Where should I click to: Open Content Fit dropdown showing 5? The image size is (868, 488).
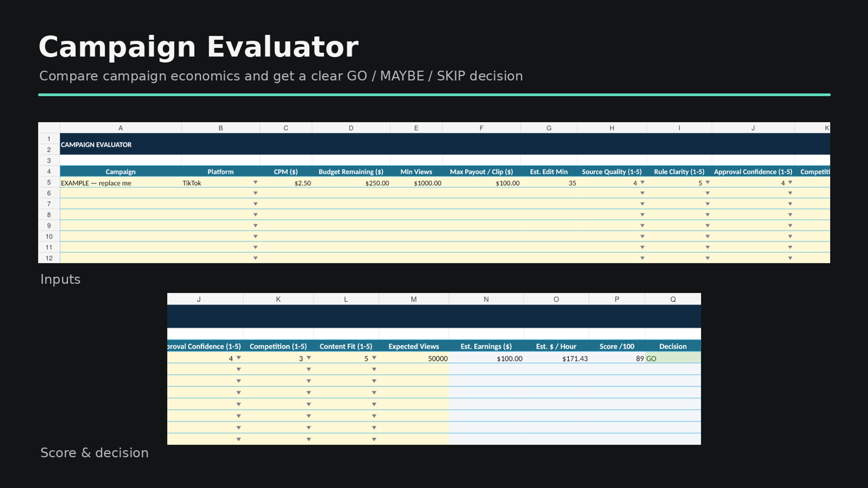(374, 358)
